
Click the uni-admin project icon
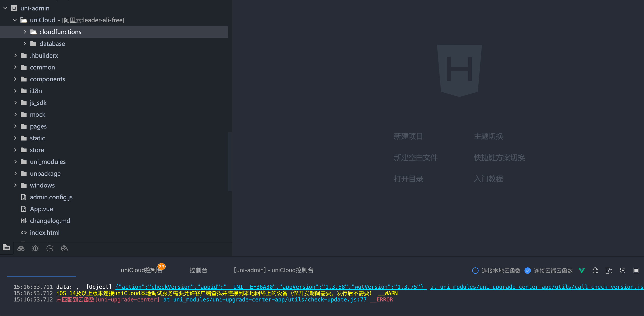14,8
